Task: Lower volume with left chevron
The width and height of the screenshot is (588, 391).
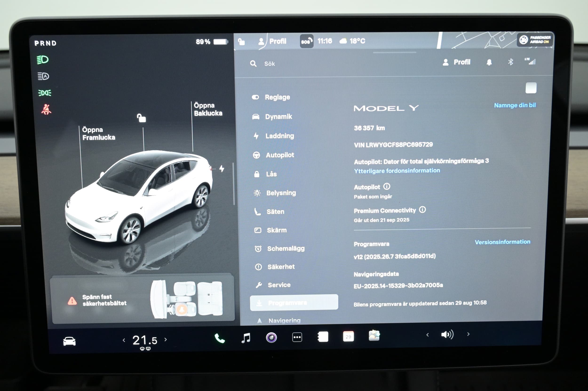Action: 428,335
